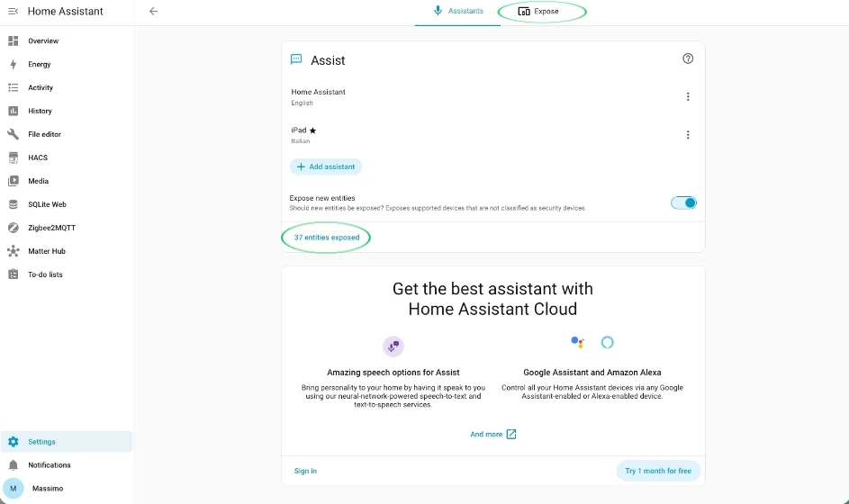Viewport: 849px width, 504px height.
Task: Click the Energy lightning bolt icon
Action: tap(13, 64)
